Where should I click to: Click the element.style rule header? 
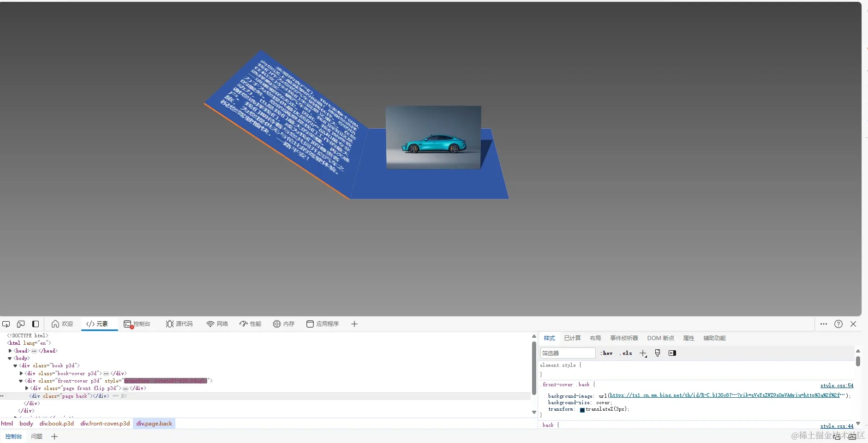point(561,365)
